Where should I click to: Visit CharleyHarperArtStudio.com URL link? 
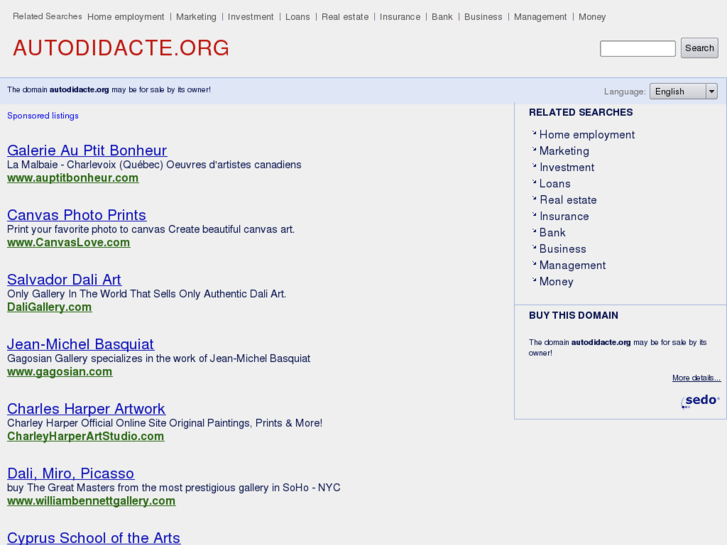tap(85, 436)
